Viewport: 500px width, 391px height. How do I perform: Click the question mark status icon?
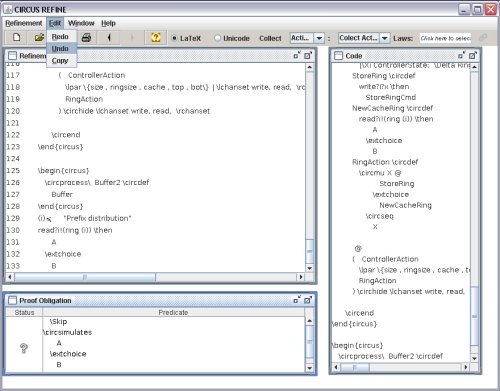[24, 348]
